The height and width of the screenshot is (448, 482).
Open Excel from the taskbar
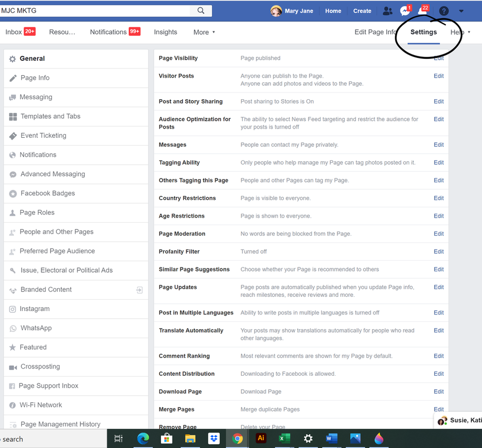click(284, 438)
